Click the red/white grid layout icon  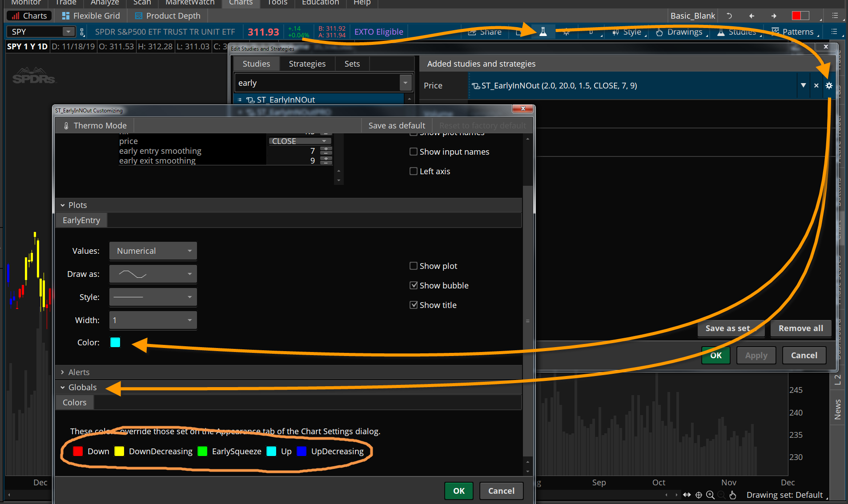tap(800, 16)
